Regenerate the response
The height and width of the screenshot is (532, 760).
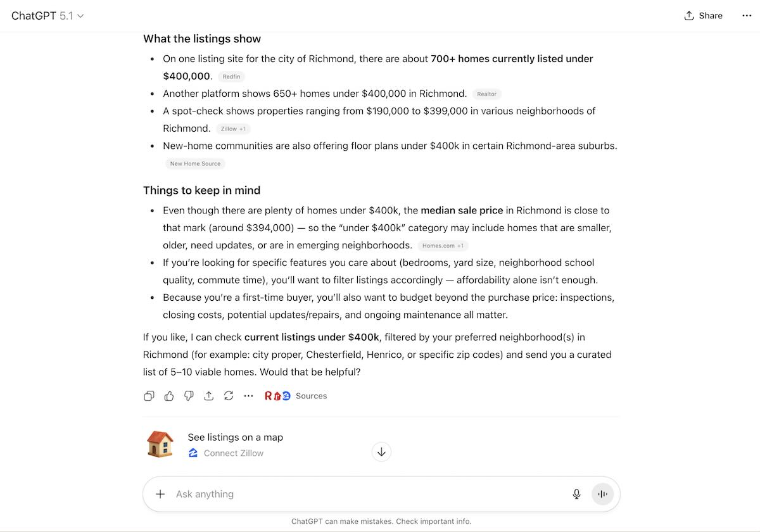pyautogui.click(x=229, y=395)
